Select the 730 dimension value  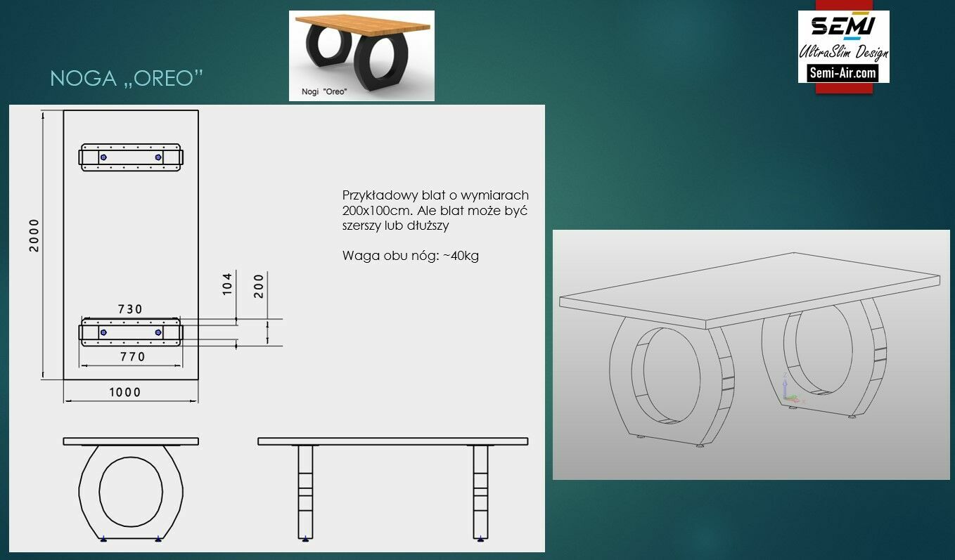(x=129, y=308)
